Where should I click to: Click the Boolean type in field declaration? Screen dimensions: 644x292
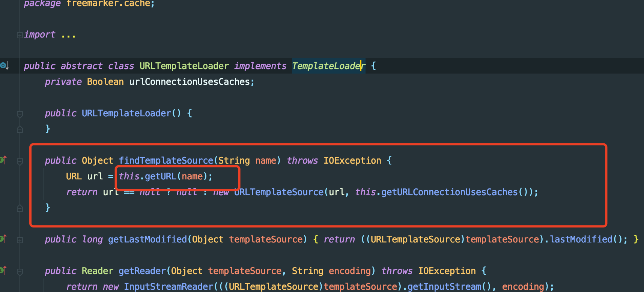tap(105, 82)
